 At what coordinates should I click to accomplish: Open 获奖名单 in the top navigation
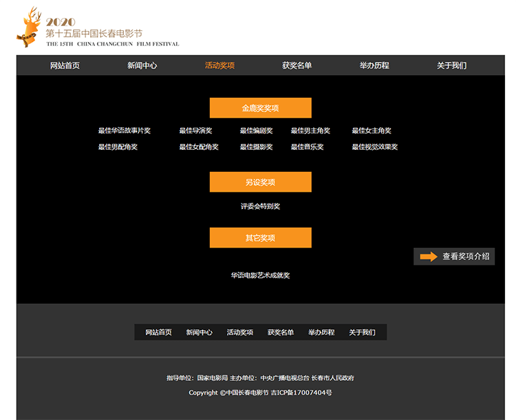pos(297,65)
